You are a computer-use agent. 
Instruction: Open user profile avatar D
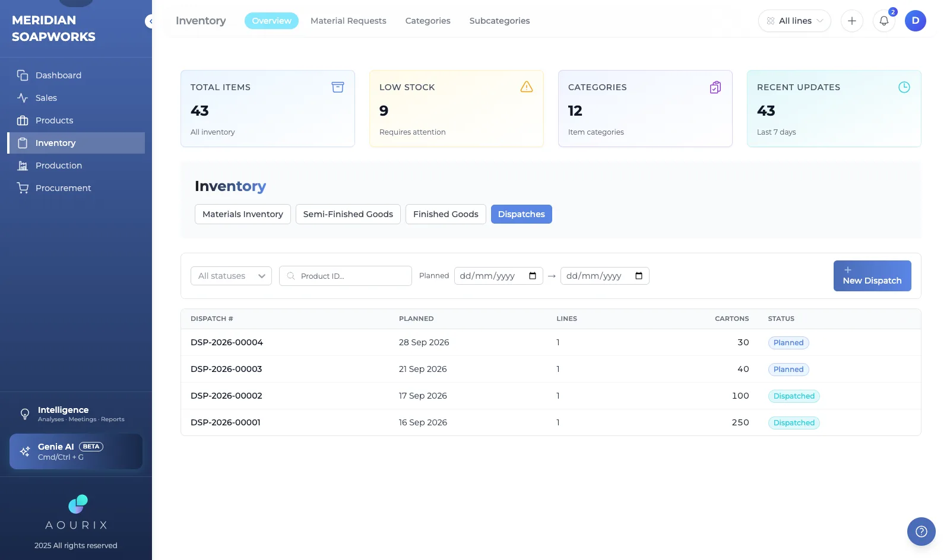tap(916, 21)
